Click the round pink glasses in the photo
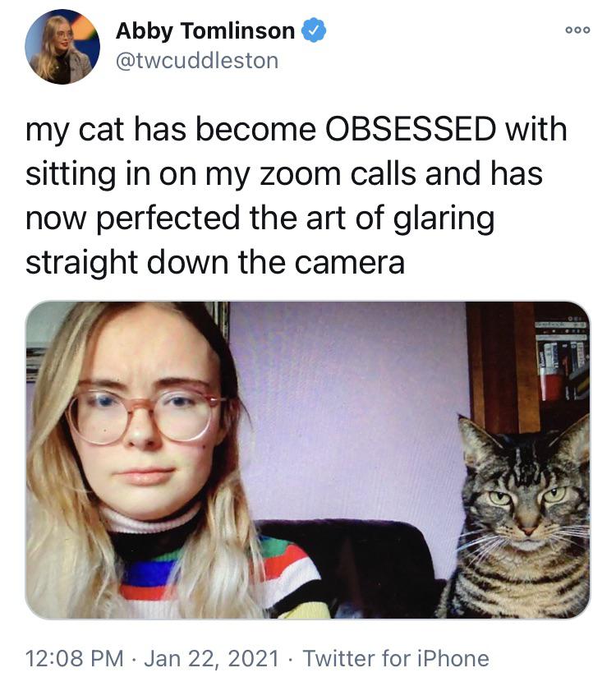The width and height of the screenshot is (616, 677). tap(145, 414)
